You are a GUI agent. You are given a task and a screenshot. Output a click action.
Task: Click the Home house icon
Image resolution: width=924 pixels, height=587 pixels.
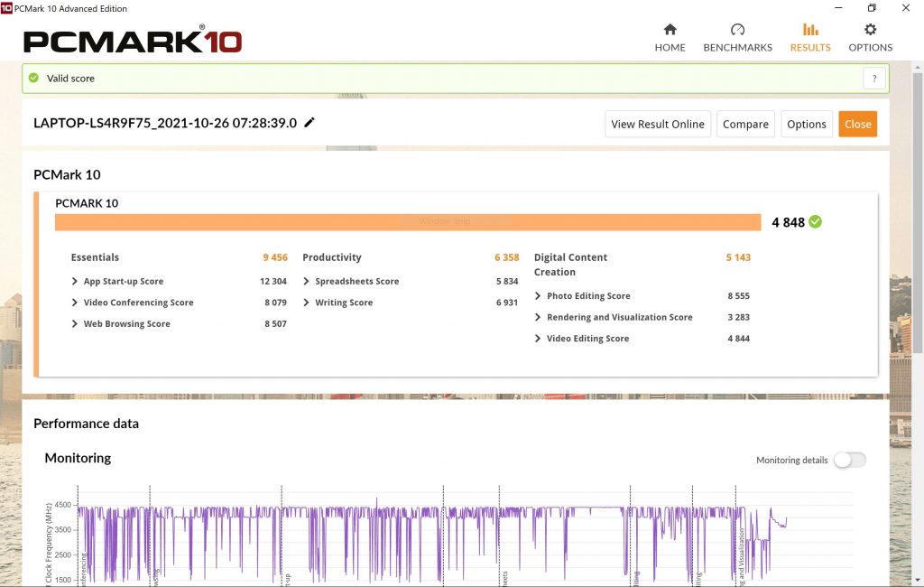670,30
